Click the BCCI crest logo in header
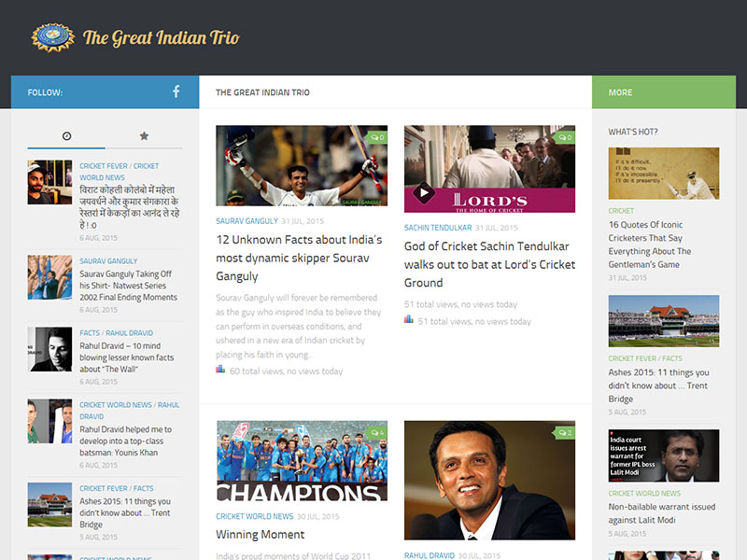 53,37
